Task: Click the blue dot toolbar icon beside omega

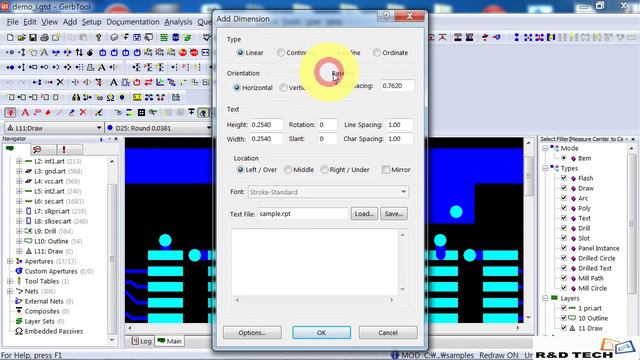Action: pos(122,97)
